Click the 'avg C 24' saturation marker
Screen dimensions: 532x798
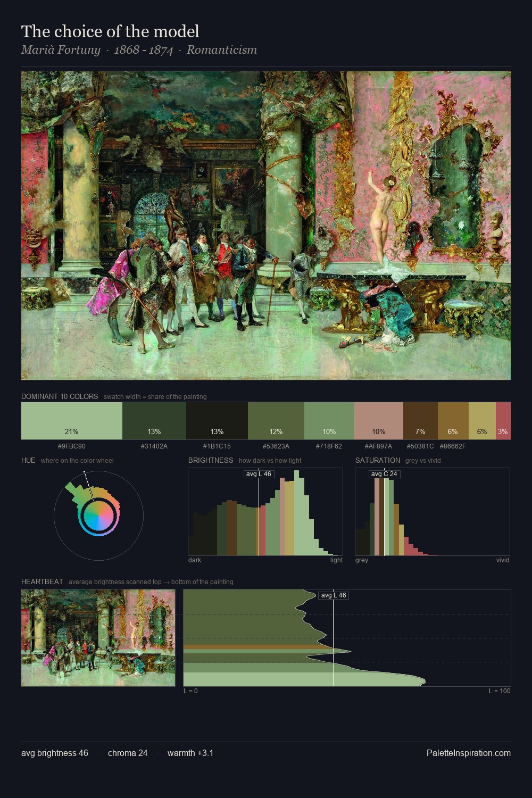tap(384, 474)
